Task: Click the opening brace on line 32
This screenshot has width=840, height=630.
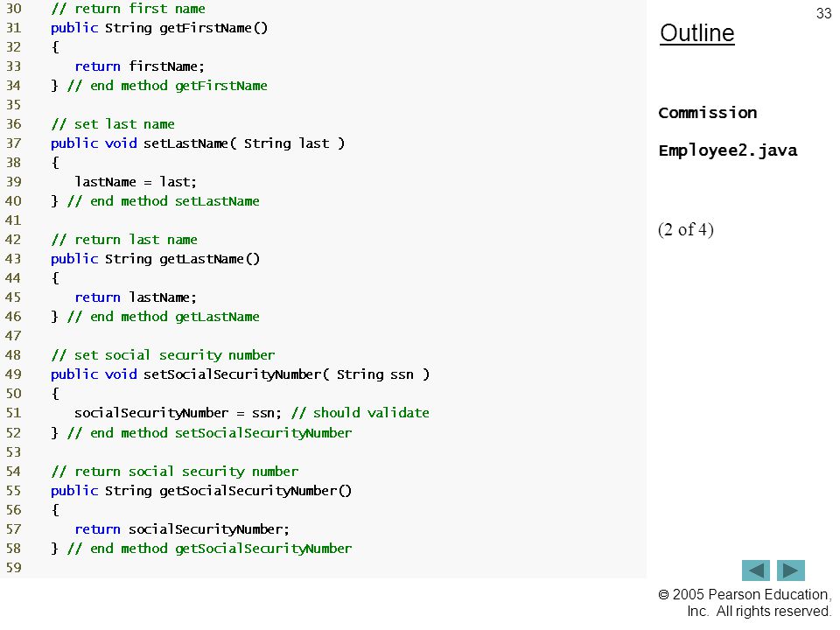Action: pyautogui.click(x=55, y=47)
